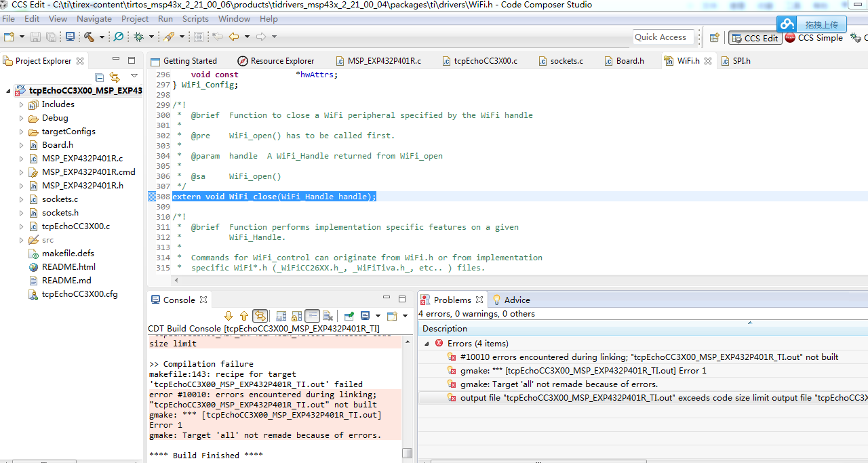Image resolution: width=868 pixels, height=463 pixels.
Task: Toggle Link with Editor in Project Explorer
Action: point(115,77)
